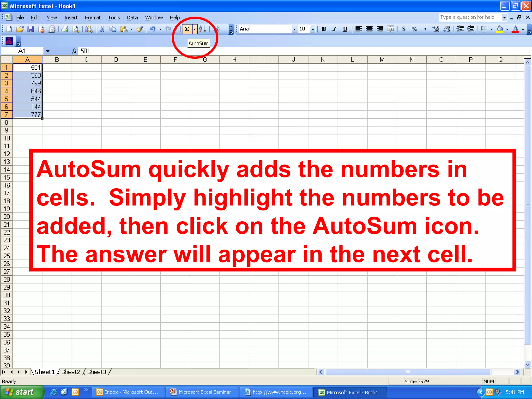Image resolution: width=532 pixels, height=399 pixels.
Task: Click the Print icon
Action: [x=65, y=29]
